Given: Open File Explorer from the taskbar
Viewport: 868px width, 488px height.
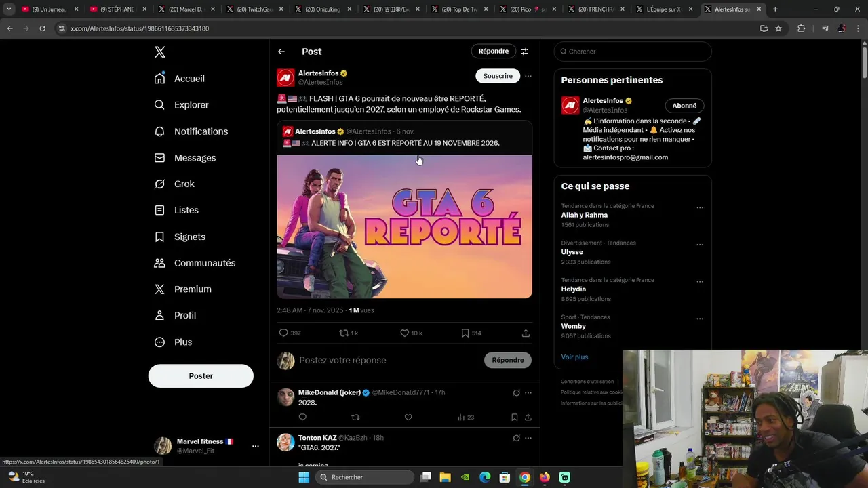Looking at the screenshot, I should [446, 477].
